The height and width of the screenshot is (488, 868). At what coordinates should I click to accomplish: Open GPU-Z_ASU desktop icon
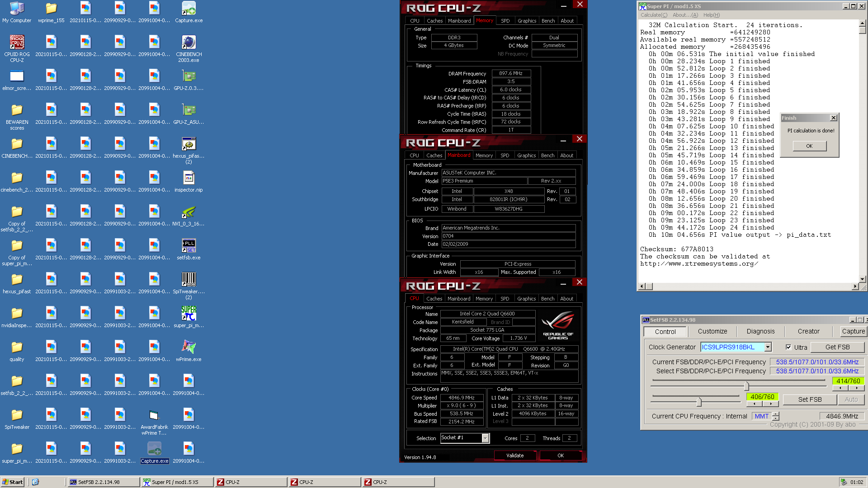coord(189,113)
